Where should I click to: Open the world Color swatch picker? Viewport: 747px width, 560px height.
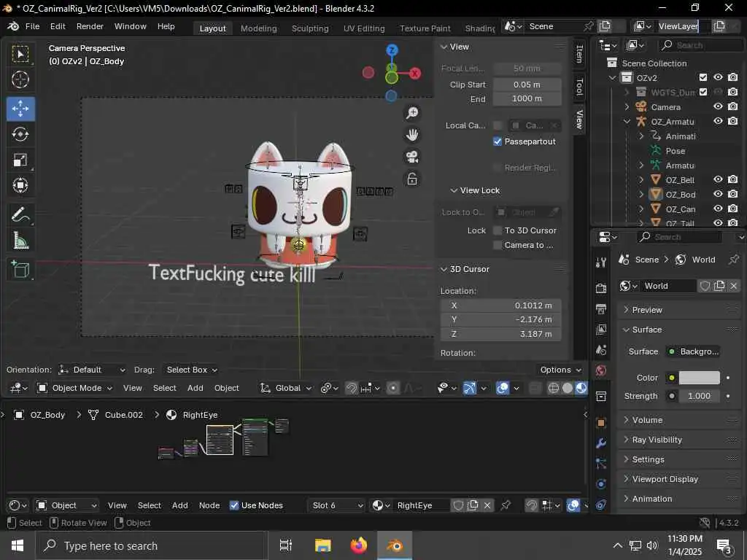click(699, 378)
